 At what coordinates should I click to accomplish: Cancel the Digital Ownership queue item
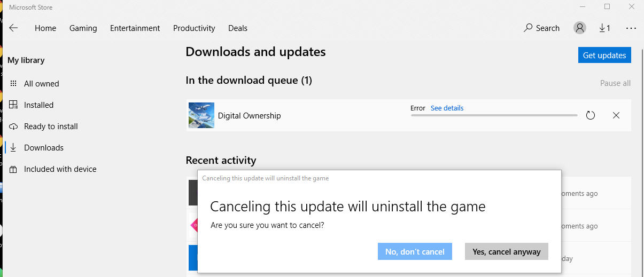point(616,115)
